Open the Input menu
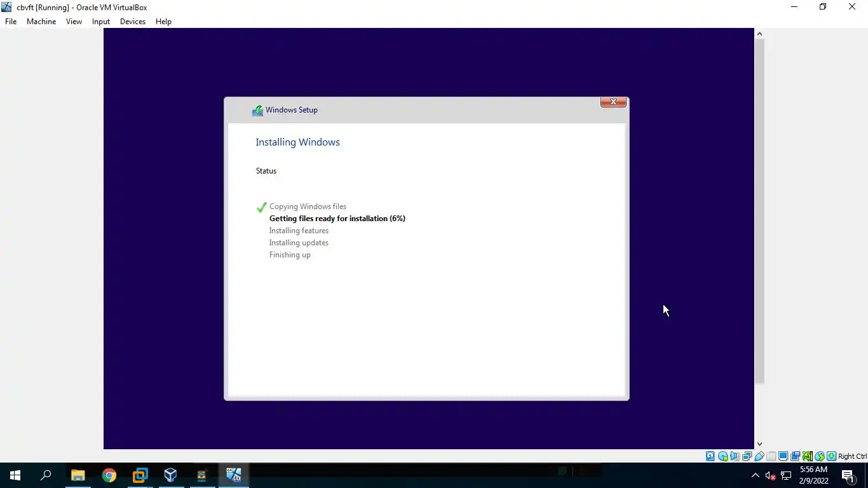This screenshot has width=868, height=488. (101, 22)
